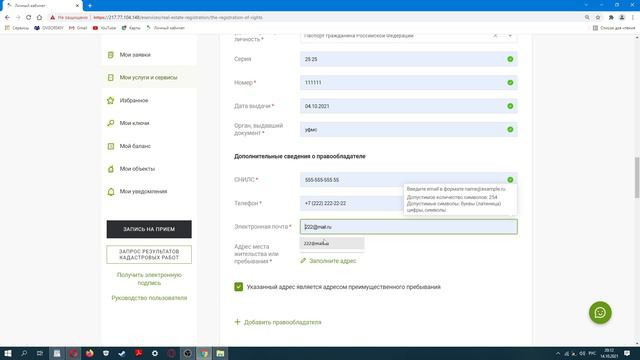The height and width of the screenshot is (360, 640).
Task: Click the "ЗАПИСЬ НА ПРИЕМ" button
Action: point(149,229)
